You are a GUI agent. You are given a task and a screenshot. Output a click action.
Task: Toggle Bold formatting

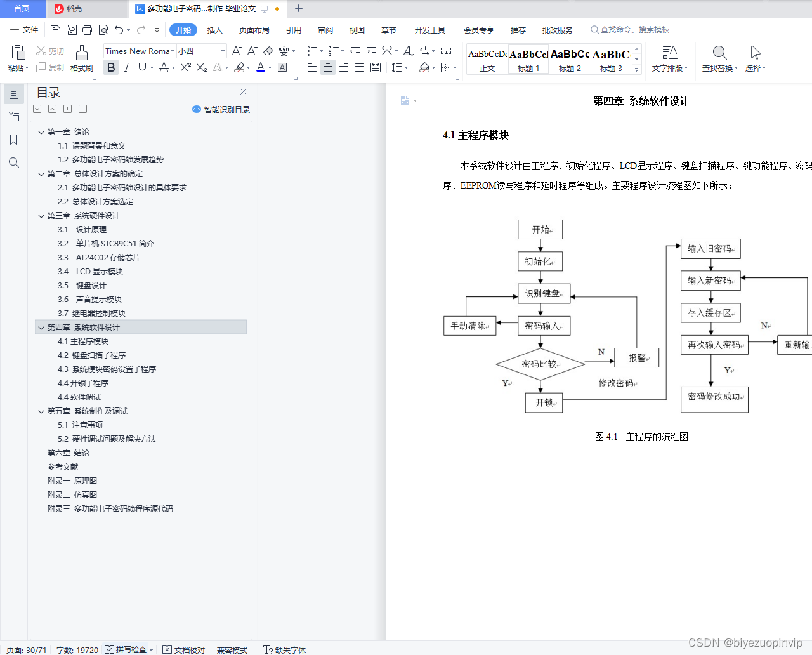[x=111, y=67]
